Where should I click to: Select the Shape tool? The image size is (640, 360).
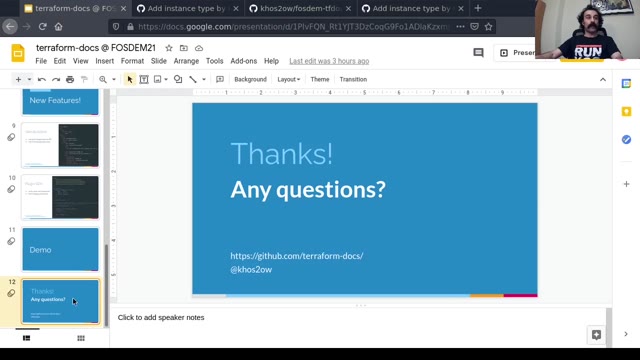[178, 79]
